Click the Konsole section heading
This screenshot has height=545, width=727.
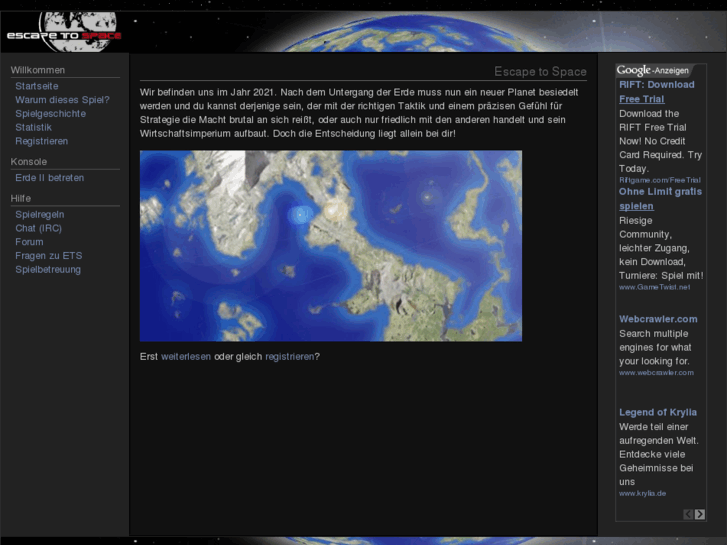29,162
